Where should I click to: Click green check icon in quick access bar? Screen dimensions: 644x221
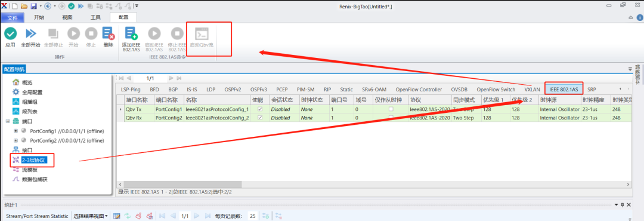(x=71, y=6)
